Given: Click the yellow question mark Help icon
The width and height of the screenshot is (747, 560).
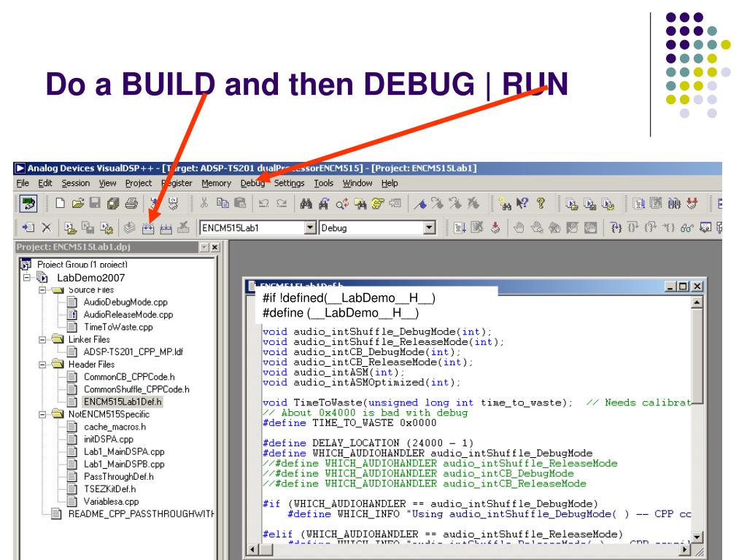Looking at the screenshot, I should pos(541,203).
